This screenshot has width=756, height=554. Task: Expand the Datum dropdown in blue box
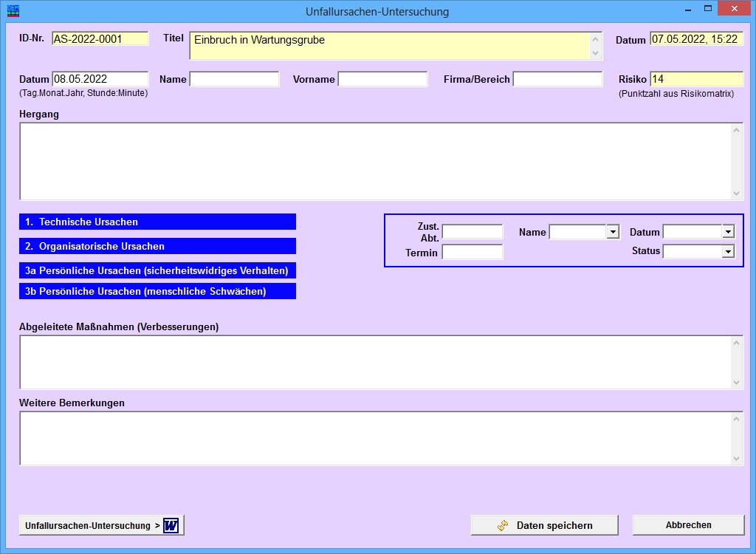tap(728, 232)
